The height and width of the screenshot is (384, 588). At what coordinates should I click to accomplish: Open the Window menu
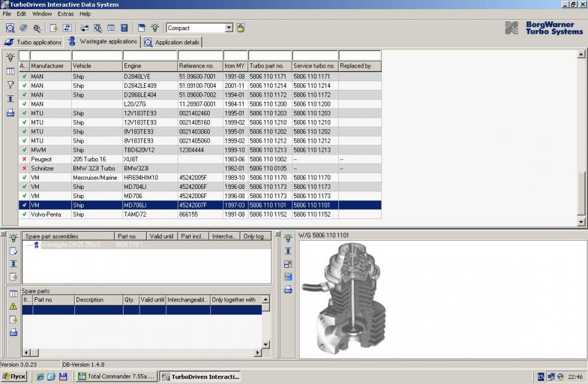pyautogui.click(x=42, y=14)
